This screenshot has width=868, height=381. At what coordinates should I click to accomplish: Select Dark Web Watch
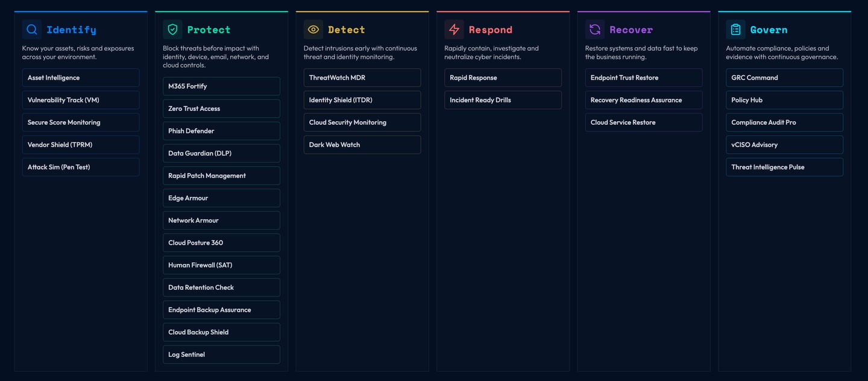click(362, 145)
